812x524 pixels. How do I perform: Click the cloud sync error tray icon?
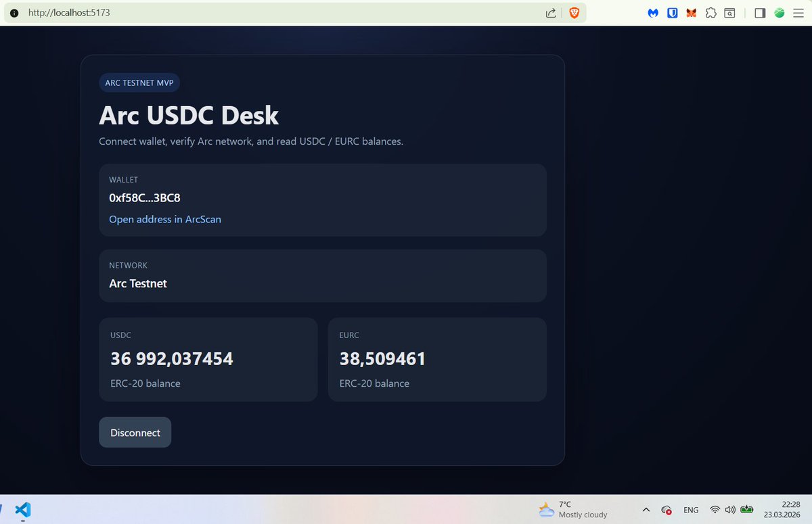click(667, 510)
